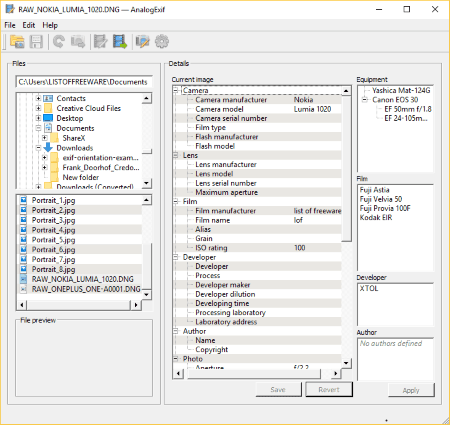Click the Copyright row under Author
450x425 pixels.
pyautogui.click(x=258, y=350)
